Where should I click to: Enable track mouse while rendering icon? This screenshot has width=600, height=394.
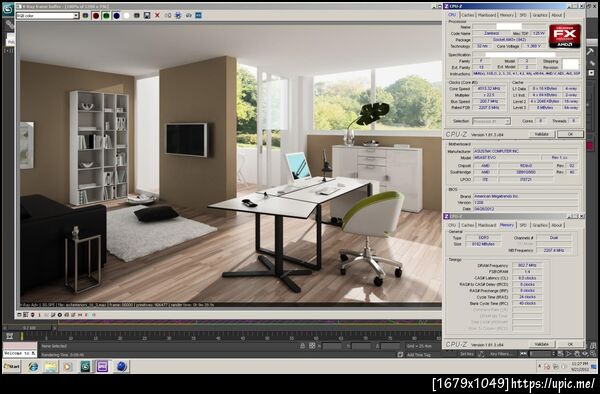point(178,15)
